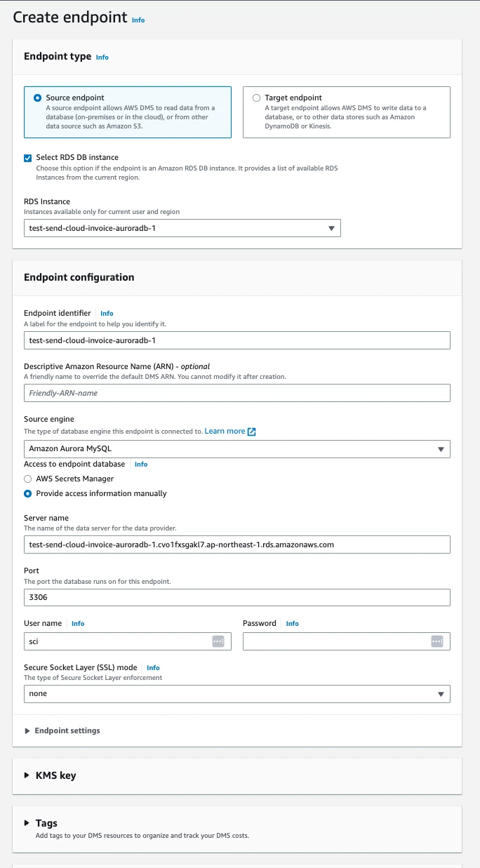Click the Tags section expand triangle
This screenshot has height=868, width=480.
[x=27, y=823]
